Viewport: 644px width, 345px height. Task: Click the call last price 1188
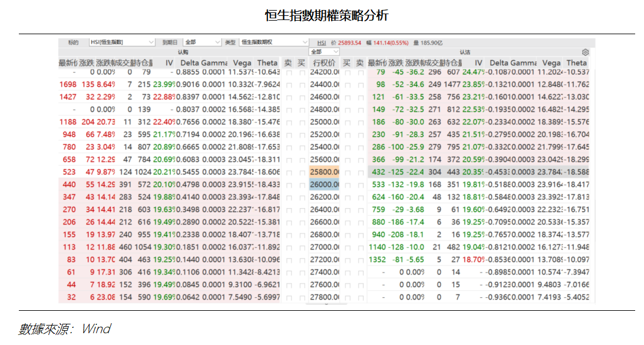(68, 122)
